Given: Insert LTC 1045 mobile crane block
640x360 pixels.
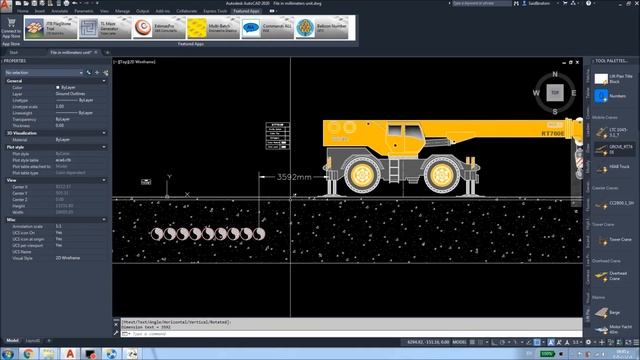Looking at the screenshot, I should tap(613, 132).
